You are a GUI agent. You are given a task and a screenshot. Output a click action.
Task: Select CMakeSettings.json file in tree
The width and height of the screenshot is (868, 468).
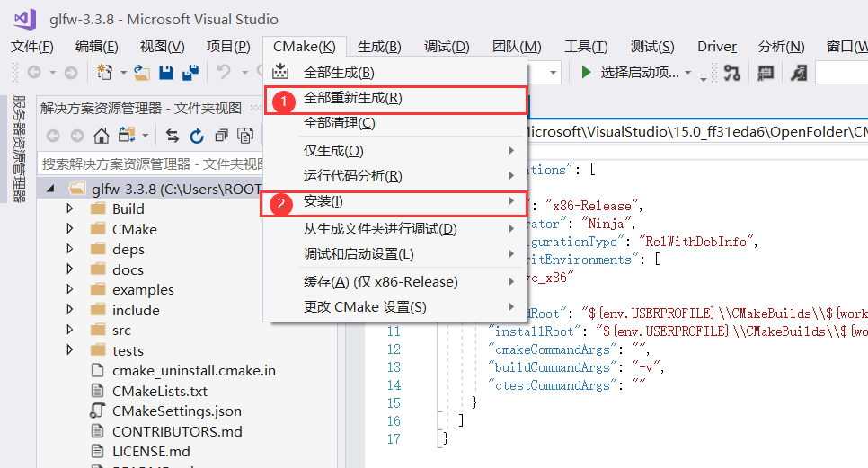(176, 411)
